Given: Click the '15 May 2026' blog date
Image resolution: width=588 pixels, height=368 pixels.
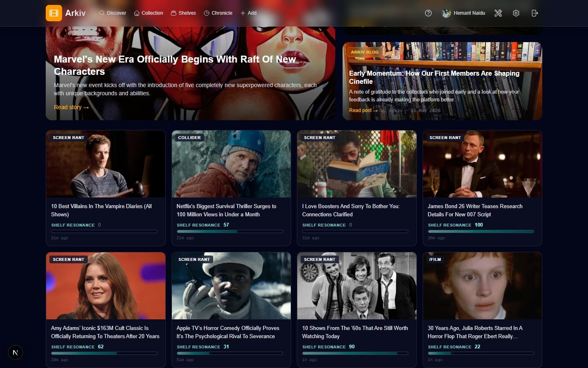Looking at the screenshot, I should (425, 111).
